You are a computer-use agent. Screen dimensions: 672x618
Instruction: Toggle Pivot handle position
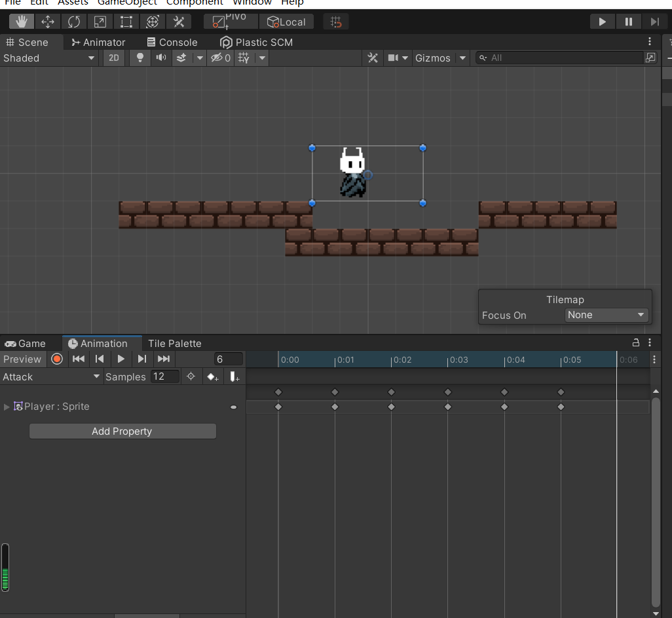231,22
